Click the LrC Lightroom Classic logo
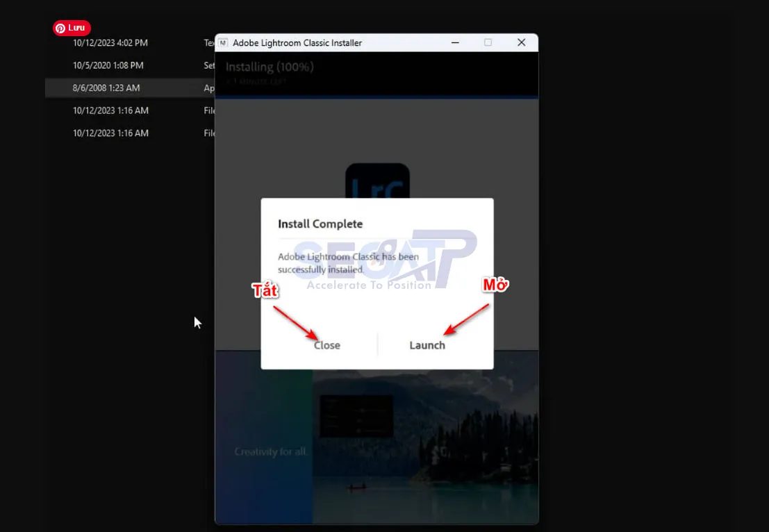 (x=377, y=182)
